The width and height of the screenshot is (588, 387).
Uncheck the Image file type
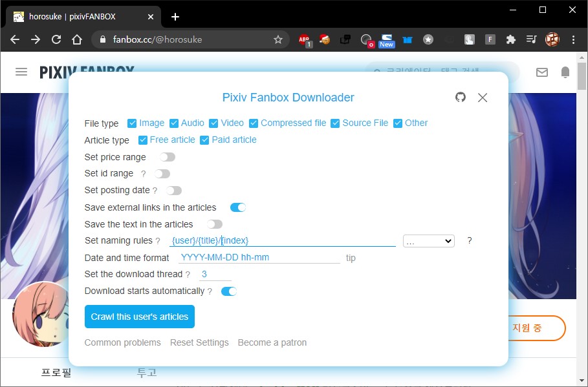(132, 123)
